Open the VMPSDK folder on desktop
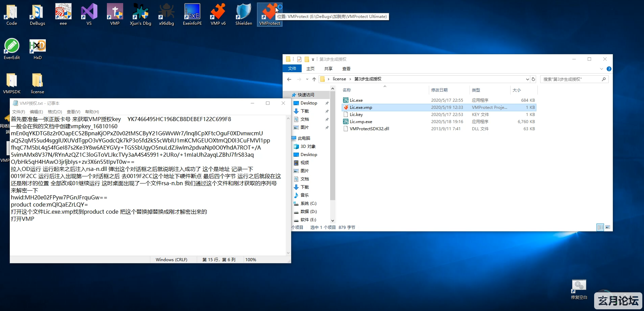Screen dimensions: 644x311 coord(12,83)
